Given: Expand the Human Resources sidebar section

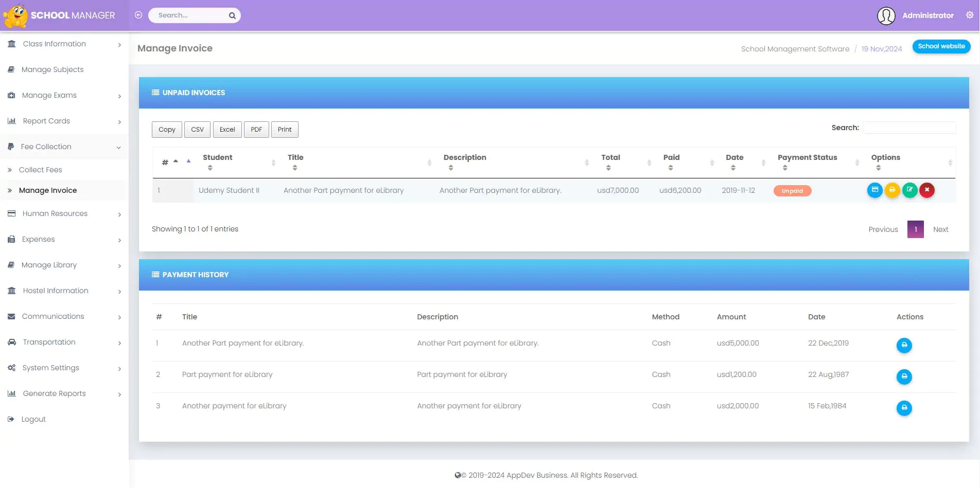Looking at the screenshot, I should coord(64,214).
